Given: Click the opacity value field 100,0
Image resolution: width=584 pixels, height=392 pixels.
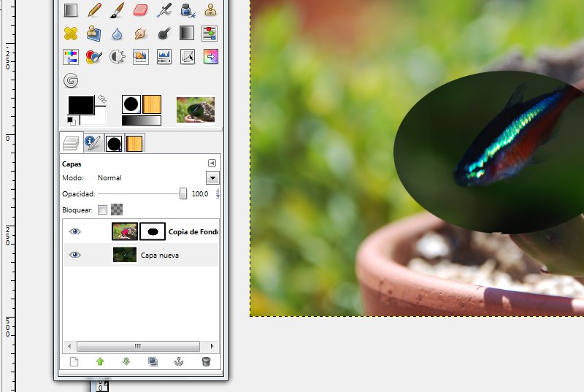Looking at the screenshot, I should coord(200,194).
